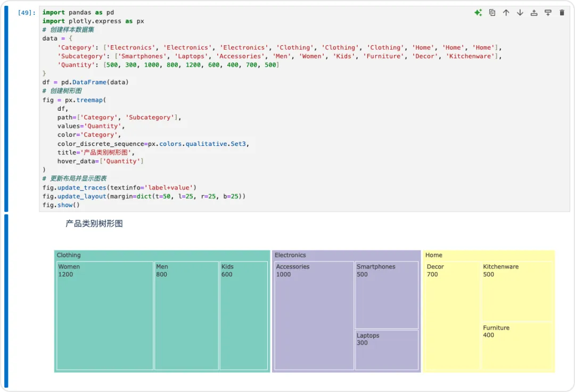Image resolution: width=575 pixels, height=392 pixels.
Task: Click the fig.show() line
Action: tap(61, 205)
